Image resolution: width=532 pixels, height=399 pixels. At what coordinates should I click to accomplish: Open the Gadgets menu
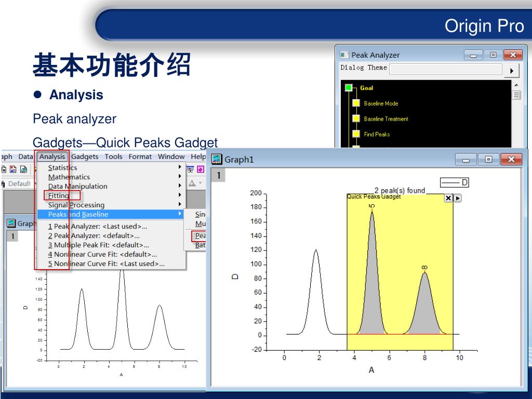[x=85, y=156]
